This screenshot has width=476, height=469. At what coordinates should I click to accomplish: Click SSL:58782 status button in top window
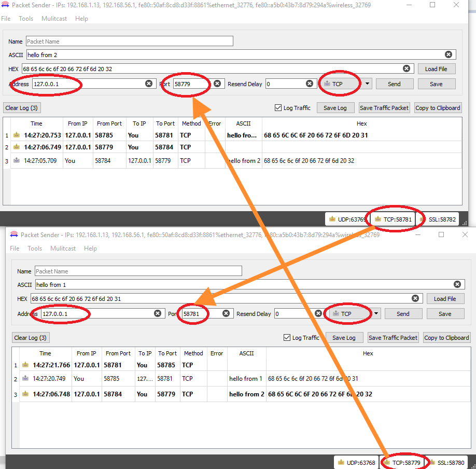tap(438, 219)
